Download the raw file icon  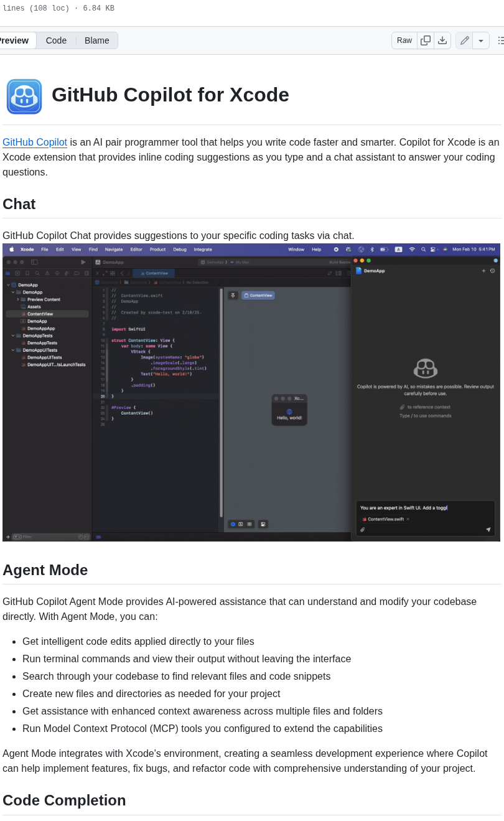click(x=442, y=40)
